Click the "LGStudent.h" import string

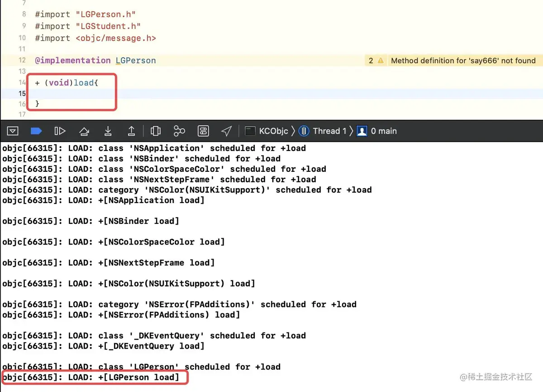pos(108,26)
